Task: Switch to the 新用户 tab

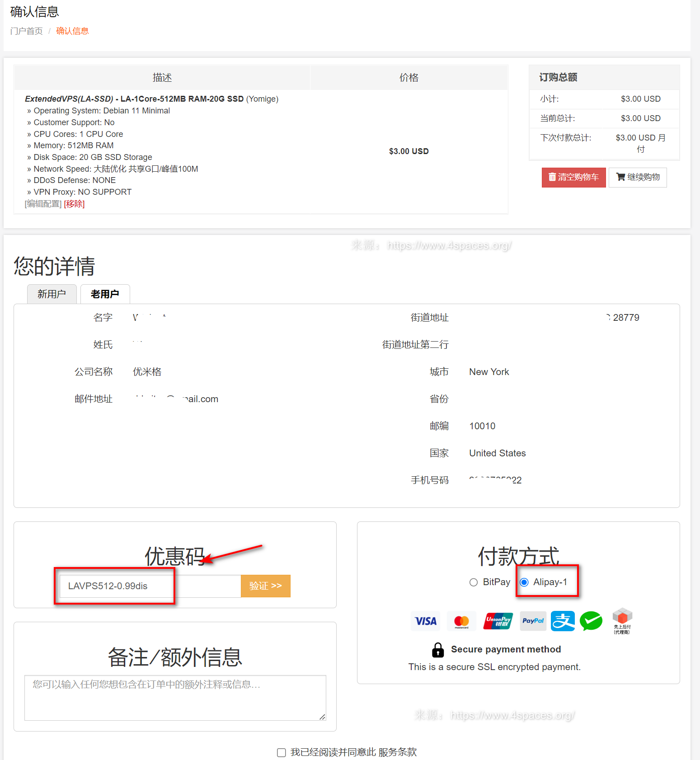Action: [52, 294]
